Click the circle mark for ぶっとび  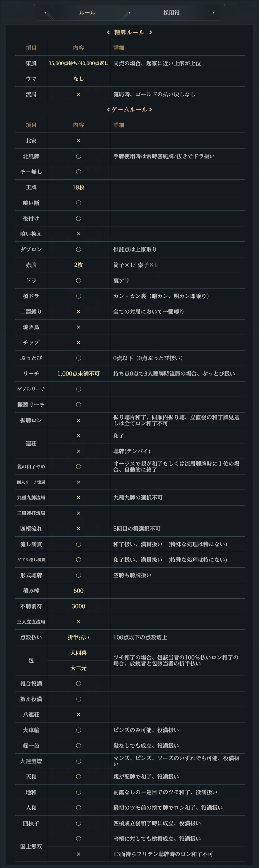[x=78, y=358]
